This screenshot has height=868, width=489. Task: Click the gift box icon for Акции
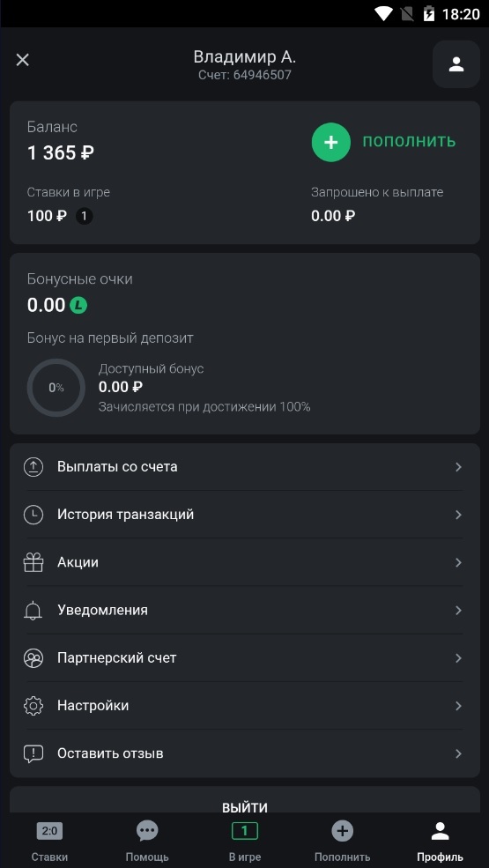click(x=33, y=562)
